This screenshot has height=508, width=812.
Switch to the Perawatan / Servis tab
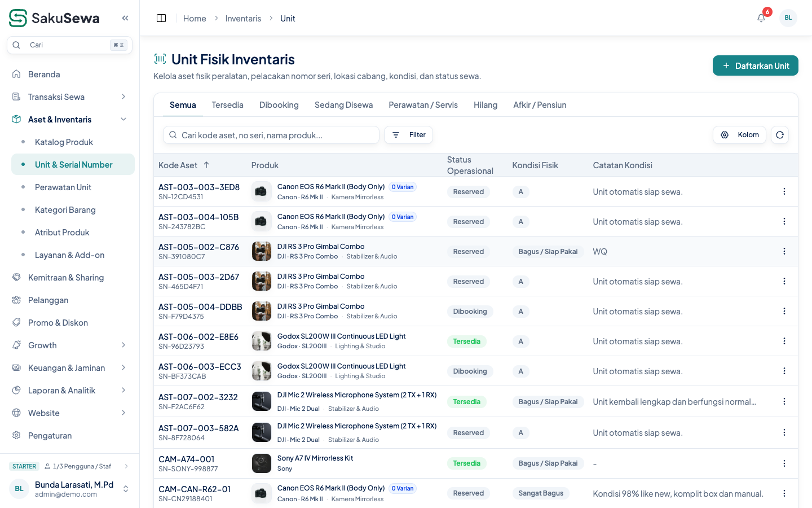coord(423,105)
